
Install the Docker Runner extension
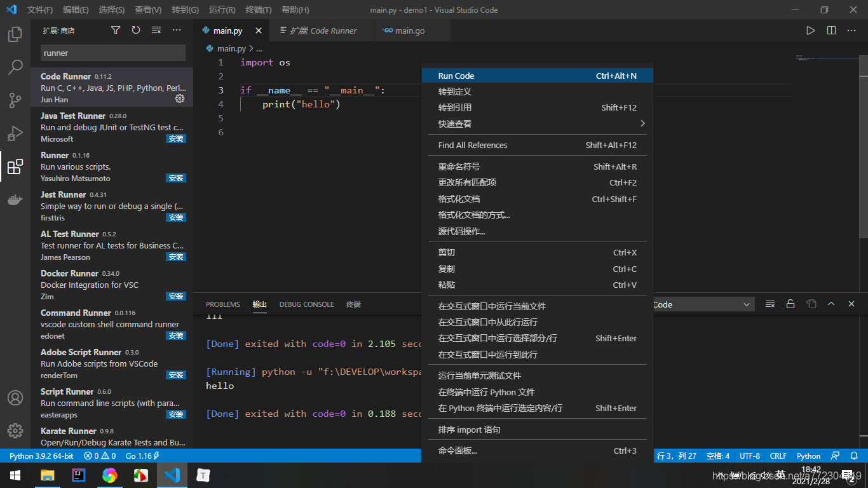click(176, 296)
